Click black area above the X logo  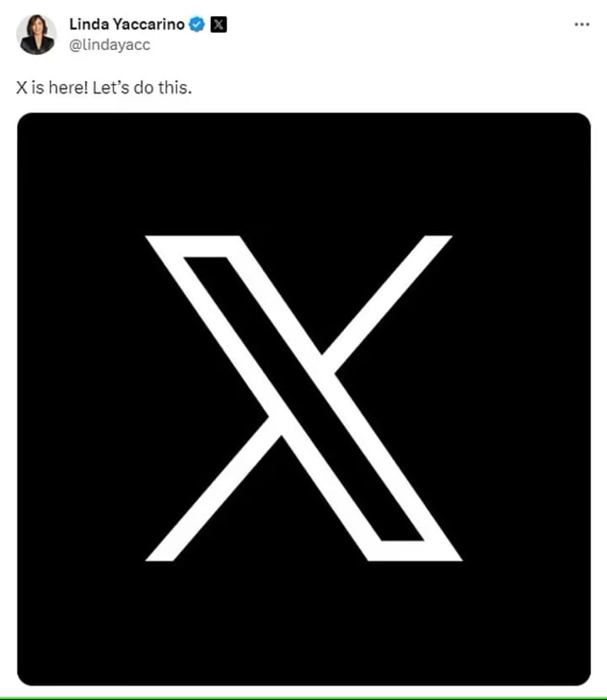click(x=304, y=174)
